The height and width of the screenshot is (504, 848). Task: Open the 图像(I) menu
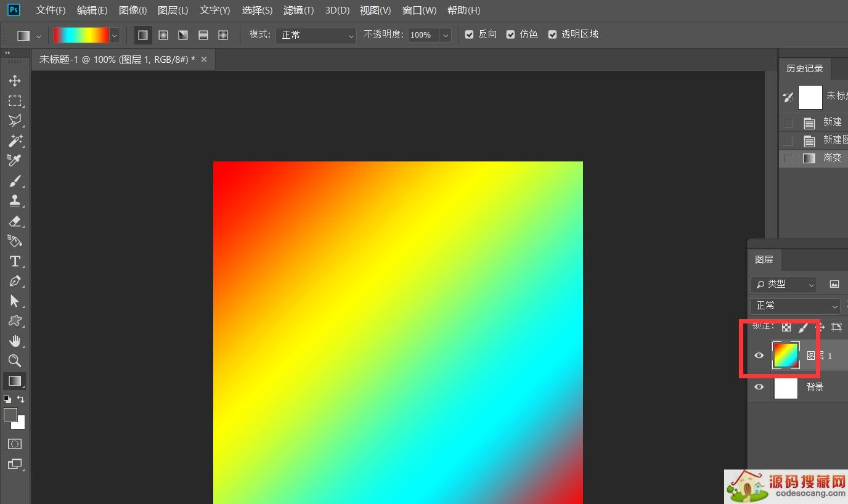pyautogui.click(x=132, y=10)
